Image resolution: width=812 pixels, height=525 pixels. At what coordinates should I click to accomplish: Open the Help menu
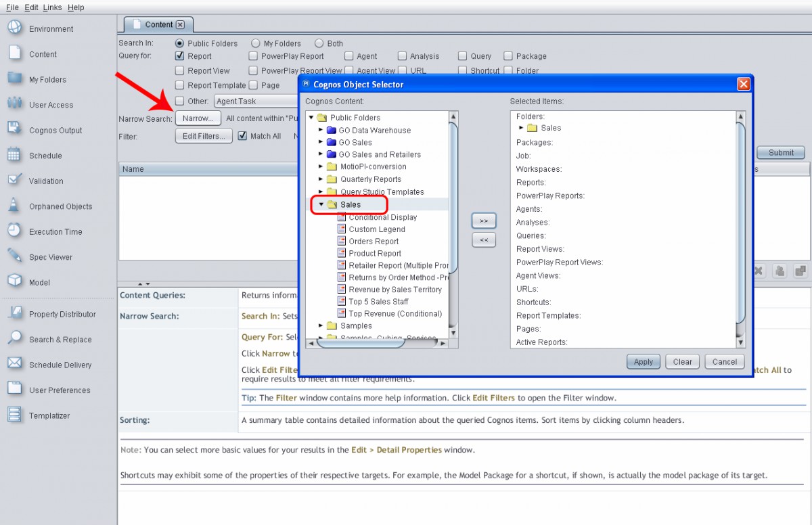pos(76,7)
